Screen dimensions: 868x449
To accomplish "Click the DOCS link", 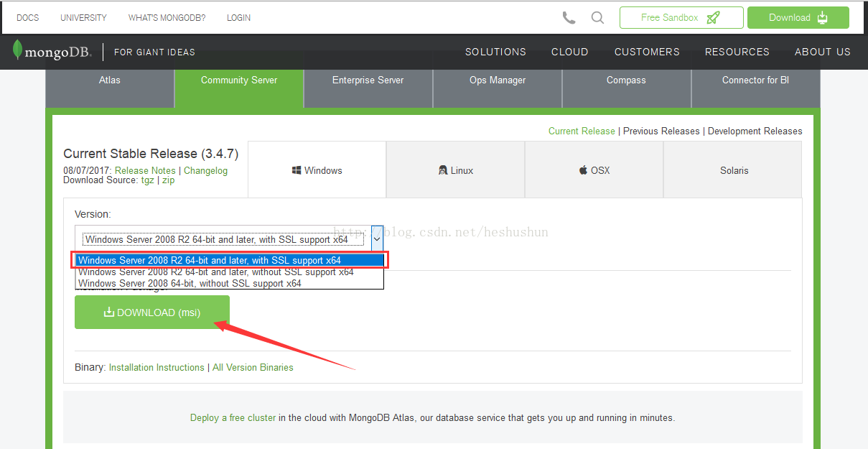I will (28, 18).
